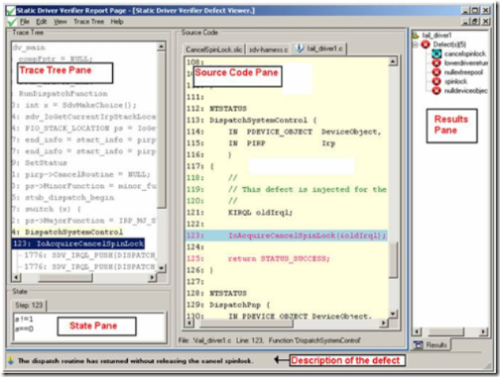500x377 pixels.
Task: Select first 1776: SDV_IRQL_PUSH trace line
Action: click(x=90, y=255)
